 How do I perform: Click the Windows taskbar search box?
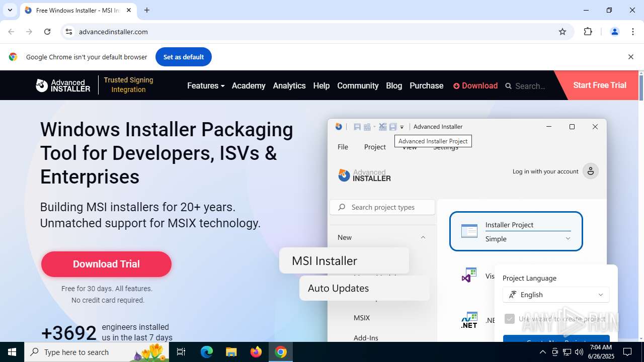click(x=98, y=352)
